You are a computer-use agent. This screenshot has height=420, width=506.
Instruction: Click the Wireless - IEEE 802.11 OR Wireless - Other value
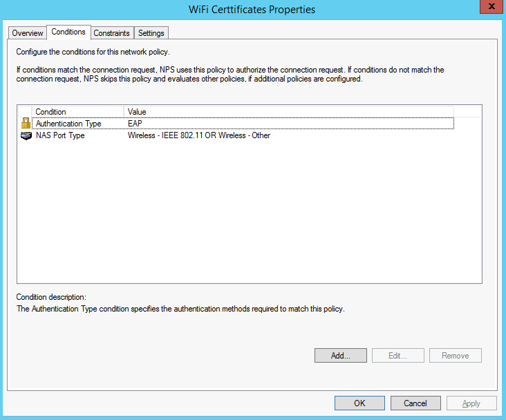pyautogui.click(x=199, y=135)
